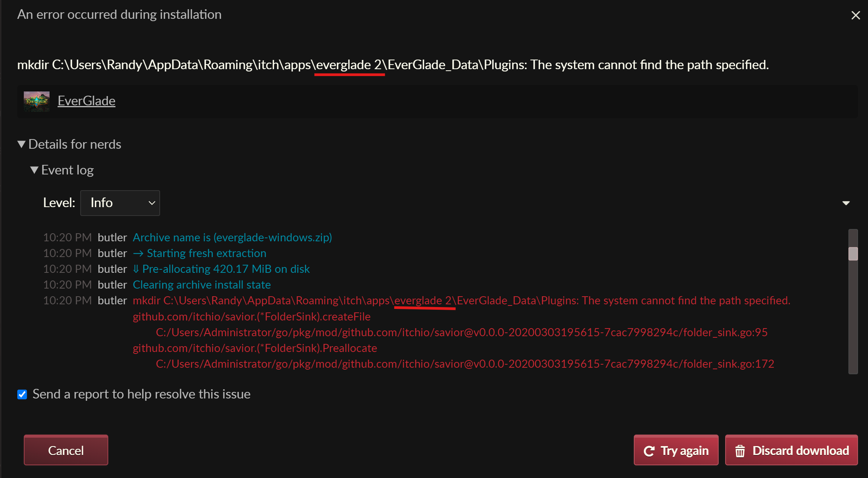Open the EverGlade game link

pyautogui.click(x=86, y=101)
